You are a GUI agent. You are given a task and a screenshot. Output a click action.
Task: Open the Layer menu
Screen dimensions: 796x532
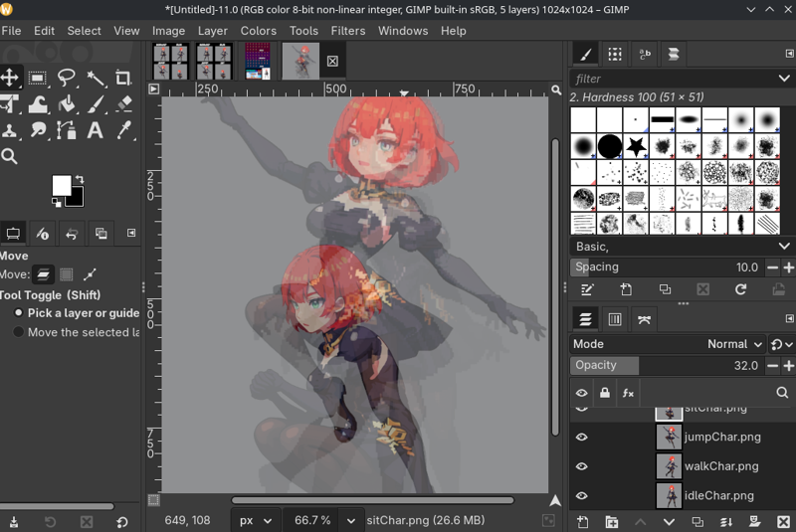212,31
